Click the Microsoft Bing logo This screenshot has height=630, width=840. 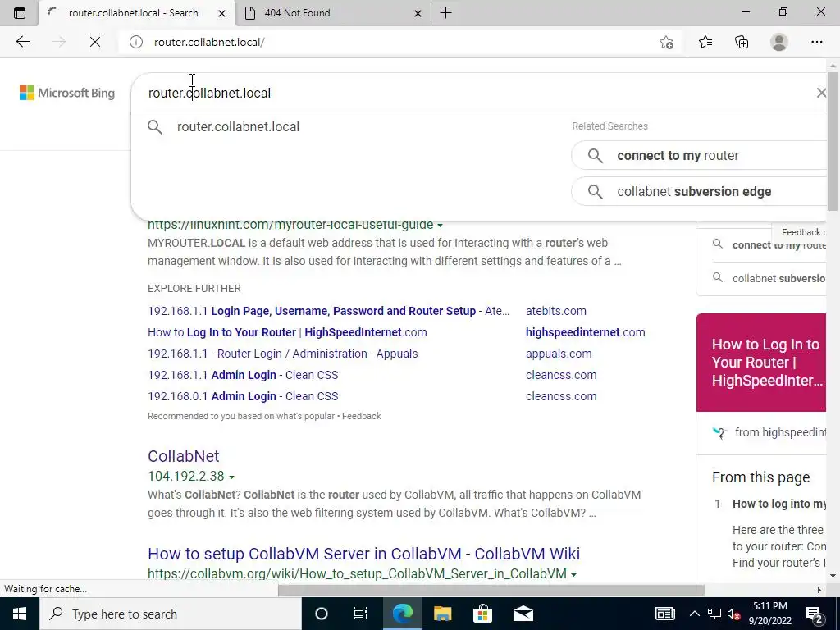click(67, 93)
